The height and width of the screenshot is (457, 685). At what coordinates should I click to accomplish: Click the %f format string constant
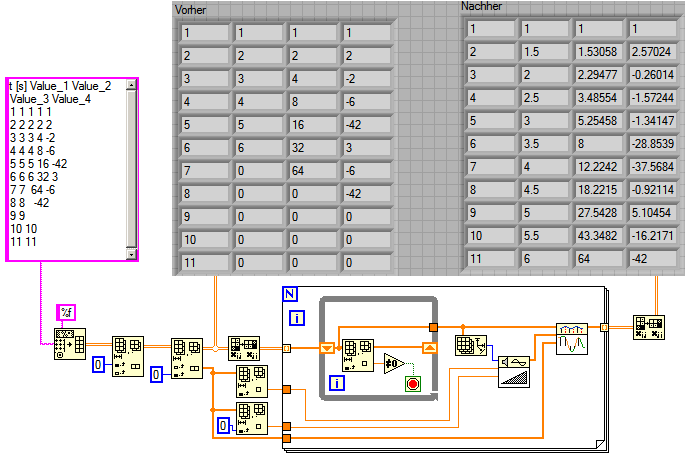click(x=66, y=312)
